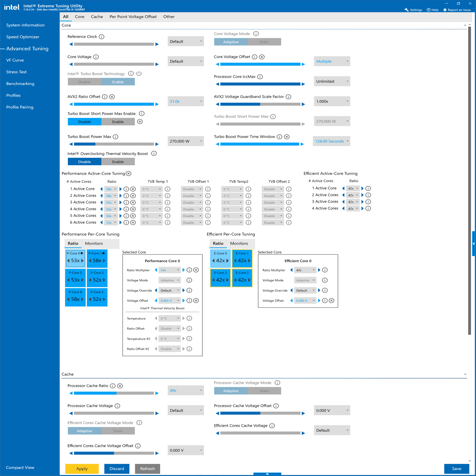Open info for Reference Clock
This screenshot has height=476, width=476.
[102, 37]
